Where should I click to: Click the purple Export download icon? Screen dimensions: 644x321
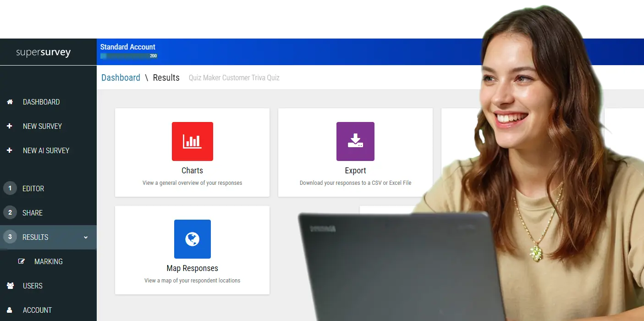coord(355,141)
